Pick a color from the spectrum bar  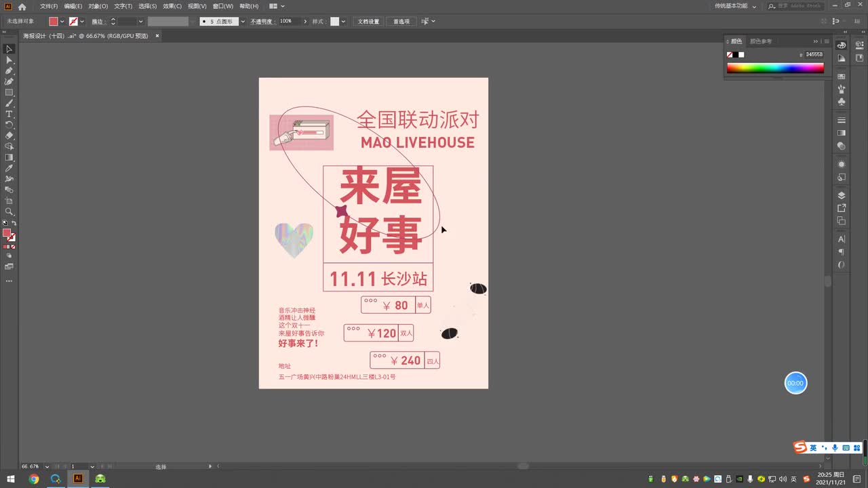[x=775, y=68]
